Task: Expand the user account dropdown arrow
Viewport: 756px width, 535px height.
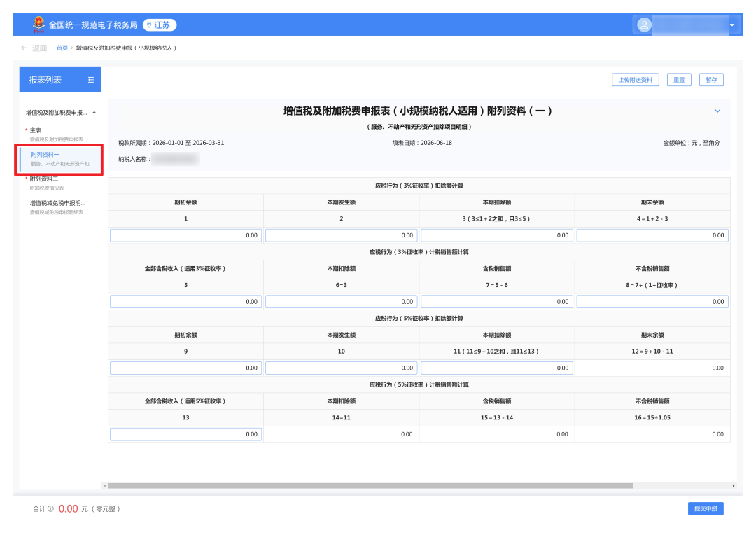Action: pyautogui.click(x=732, y=25)
